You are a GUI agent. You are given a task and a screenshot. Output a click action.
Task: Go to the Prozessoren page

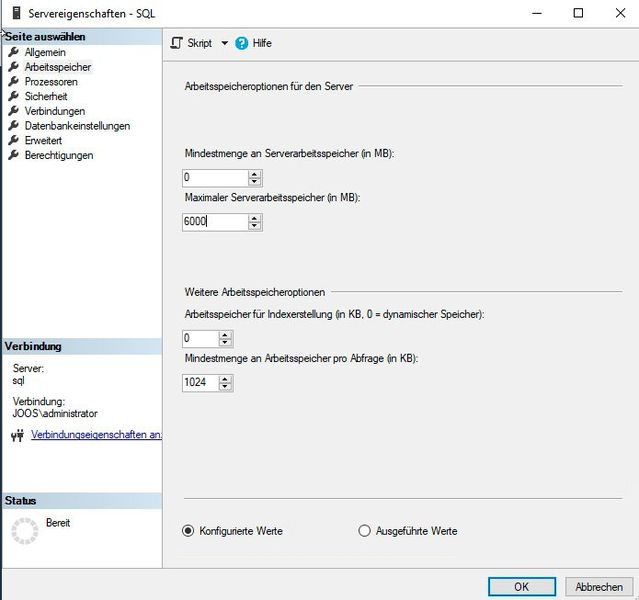coord(51,82)
